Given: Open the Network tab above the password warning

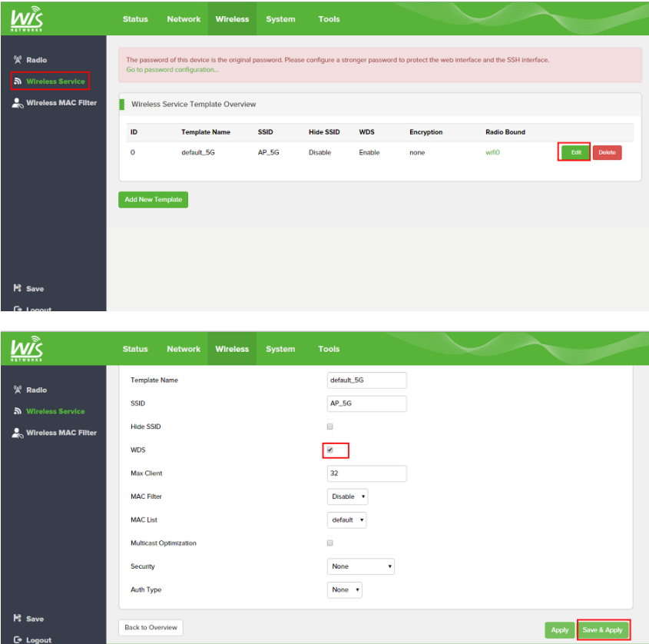Looking at the screenshot, I should click(184, 19).
